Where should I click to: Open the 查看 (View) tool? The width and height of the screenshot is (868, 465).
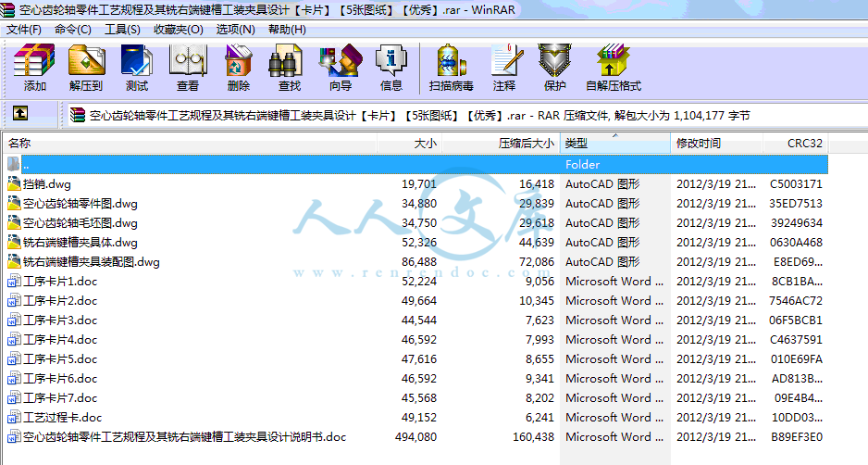pyautogui.click(x=188, y=67)
